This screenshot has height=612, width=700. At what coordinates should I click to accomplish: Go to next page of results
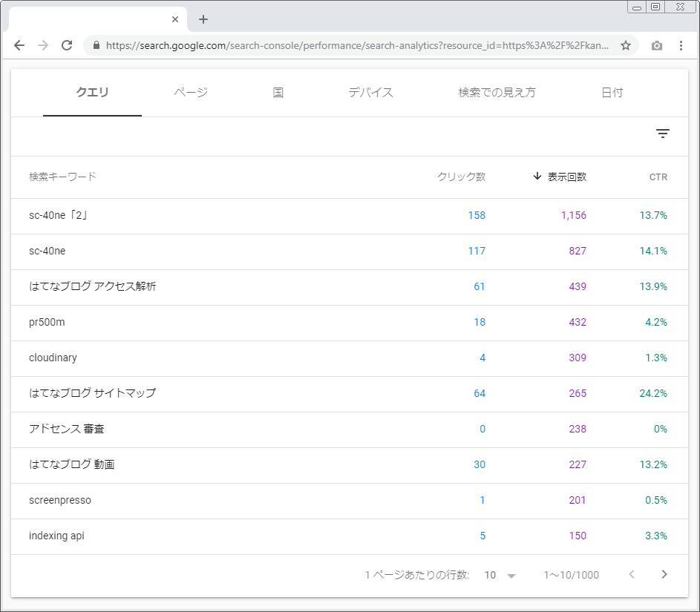click(x=664, y=574)
